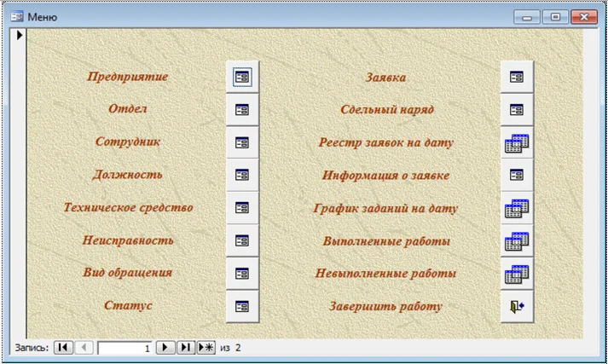Open the Техническое средство form button
The height and width of the screenshot is (364, 608).
point(242,208)
